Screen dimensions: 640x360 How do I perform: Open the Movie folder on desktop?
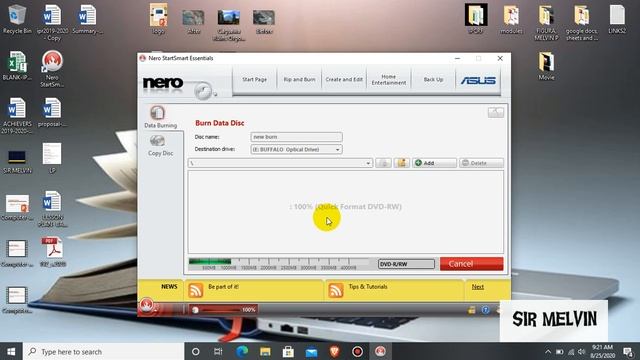click(546, 65)
